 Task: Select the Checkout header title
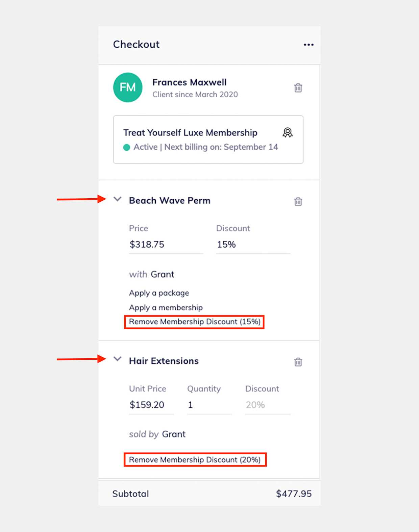[137, 44]
